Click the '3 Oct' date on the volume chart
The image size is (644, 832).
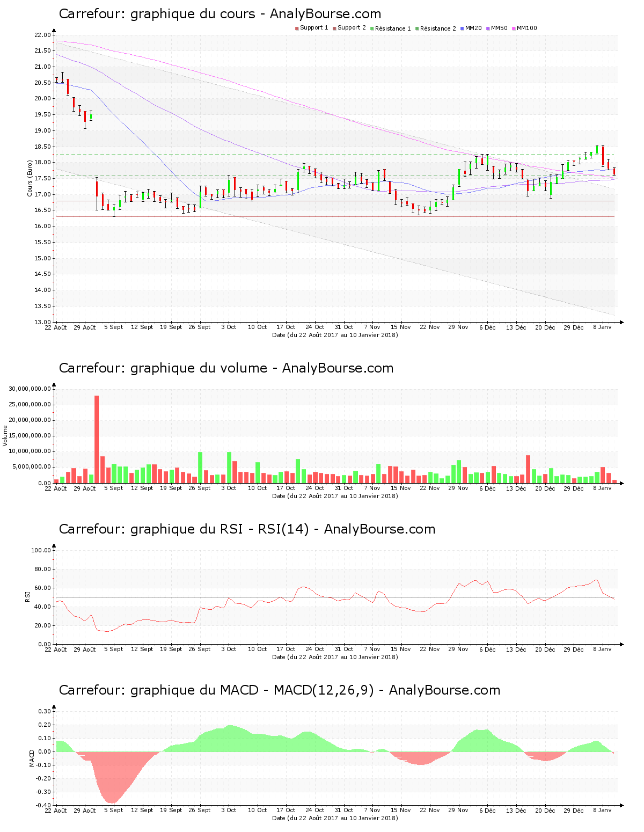click(229, 488)
